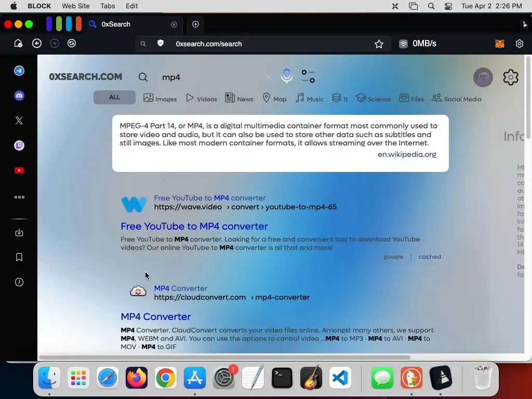Click the horizontal page scrollbar

224,357
